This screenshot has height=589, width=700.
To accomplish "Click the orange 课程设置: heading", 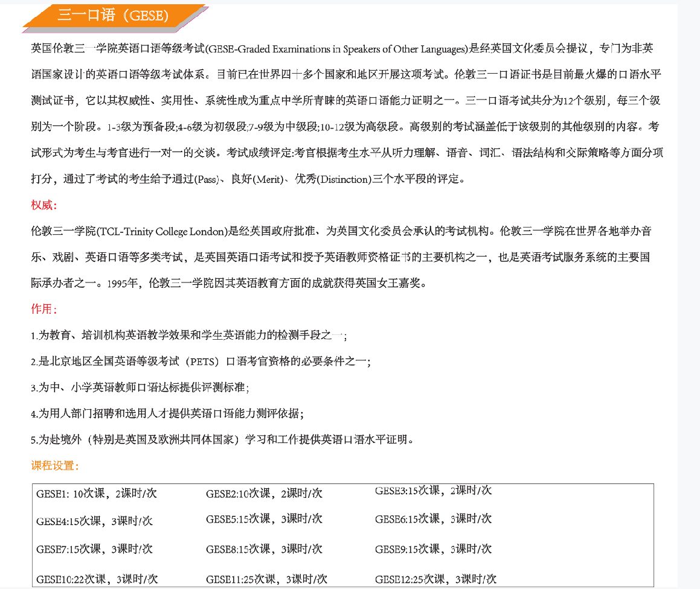I will [55, 465].
